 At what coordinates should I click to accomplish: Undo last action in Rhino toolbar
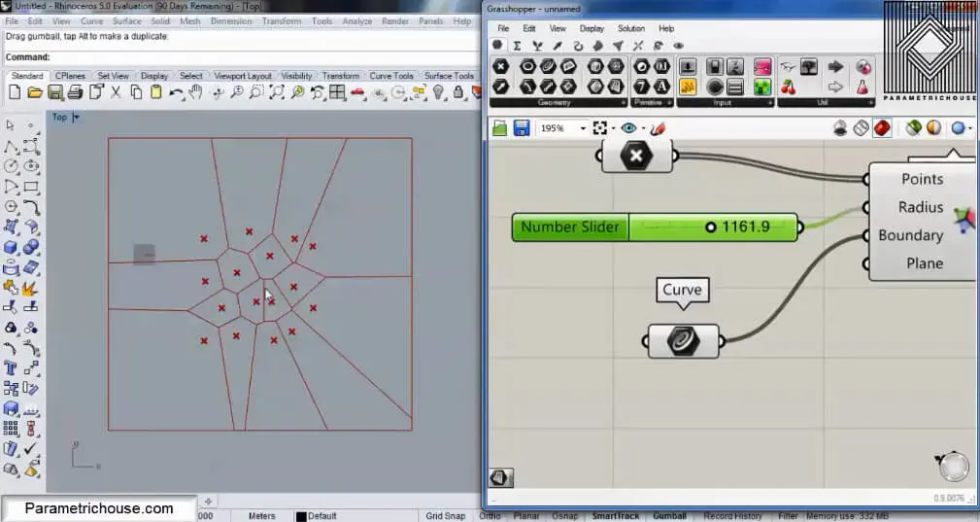click(x=176, y=92)
